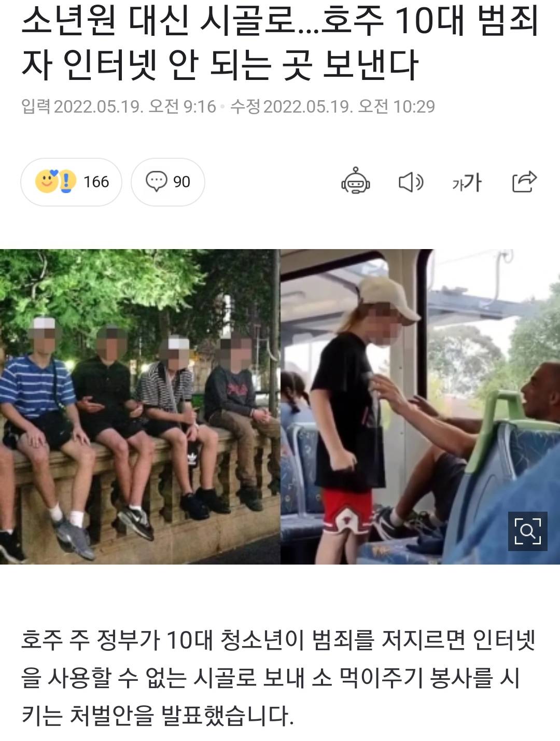Tap the 입력 2022.05.19. 오전 9:16 timestamp
The height and width of the screenshot is (741, 560).
(118, 106)
